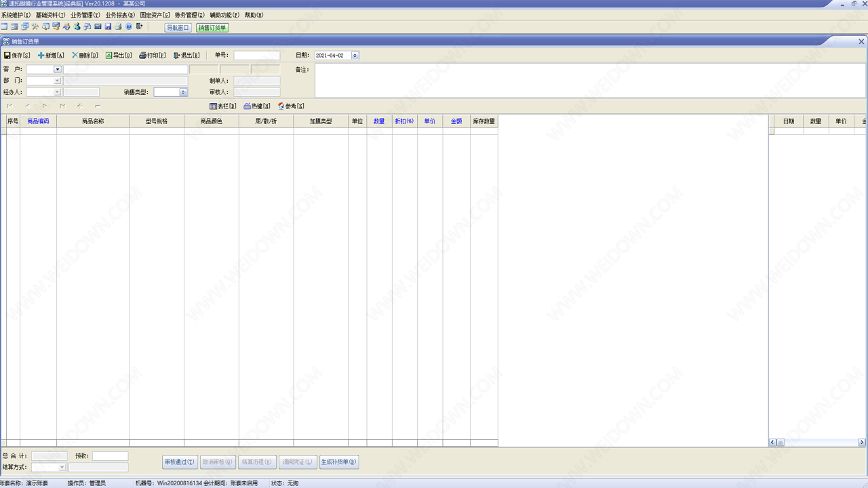Open the 系统维护 menu

click(x=16, y=15)
